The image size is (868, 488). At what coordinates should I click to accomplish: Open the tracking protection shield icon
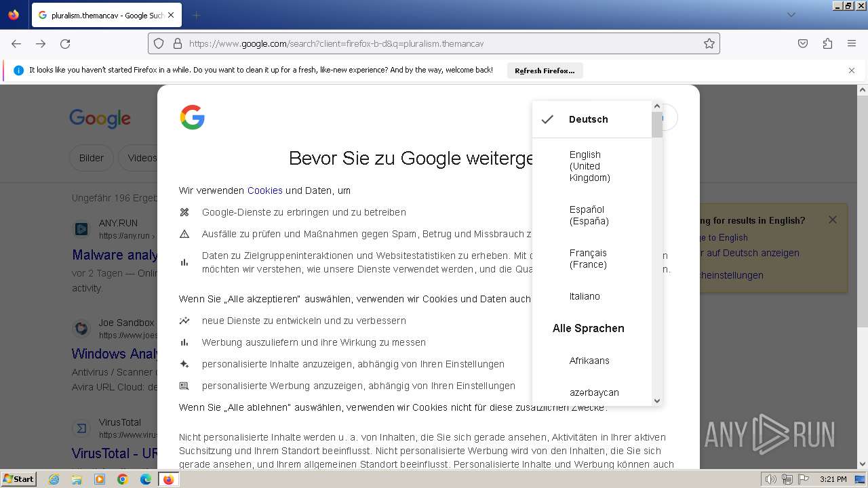coord(159,43)
